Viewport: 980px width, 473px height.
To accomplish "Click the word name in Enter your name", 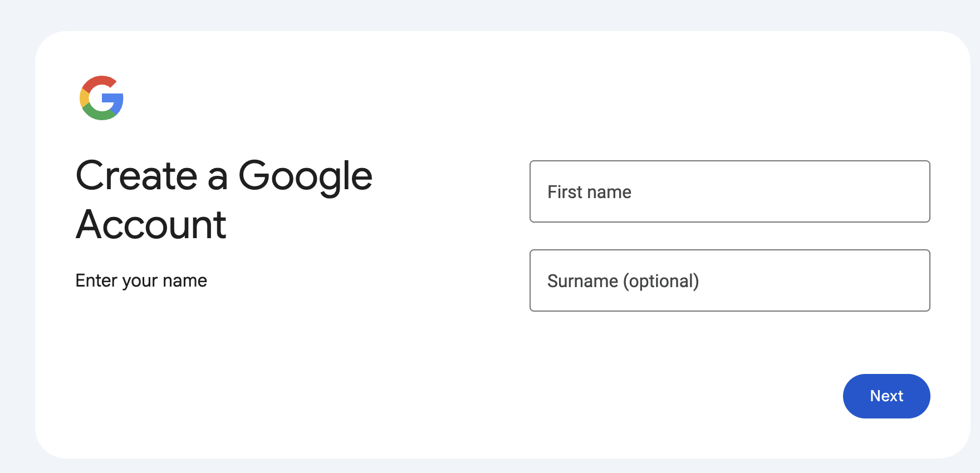I will [185, 281].
